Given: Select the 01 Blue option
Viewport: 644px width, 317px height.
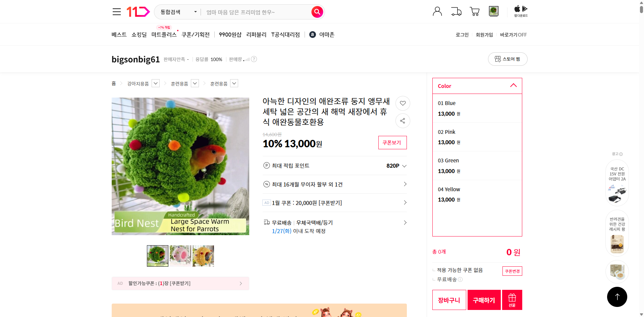Looking at the screenshot, I should [x=477, y=108].
